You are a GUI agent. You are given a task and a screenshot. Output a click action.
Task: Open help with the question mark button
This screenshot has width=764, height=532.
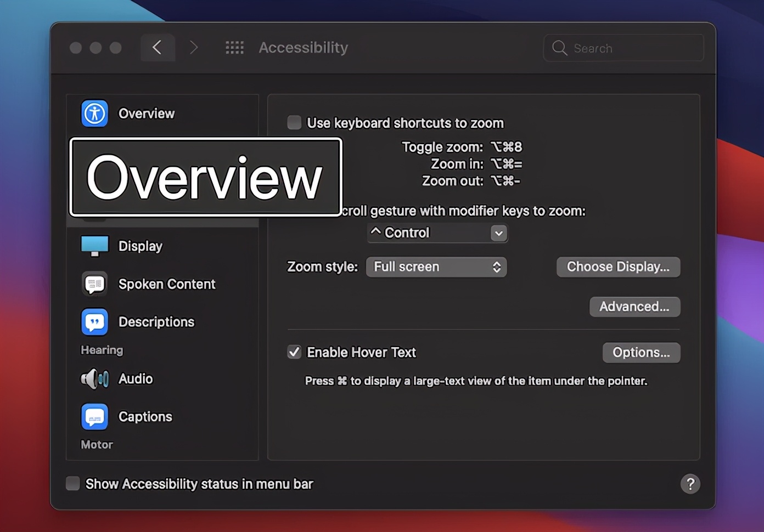690,484
